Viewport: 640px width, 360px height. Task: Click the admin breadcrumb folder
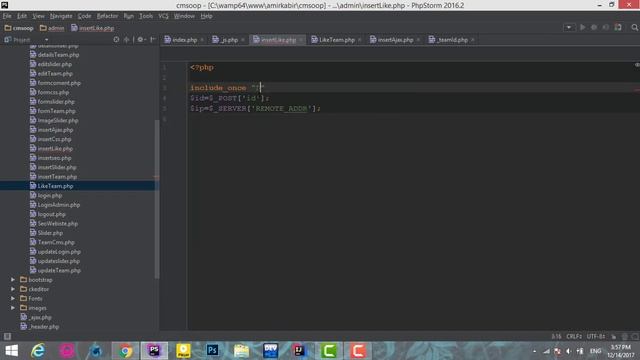(x=52, y=28)
